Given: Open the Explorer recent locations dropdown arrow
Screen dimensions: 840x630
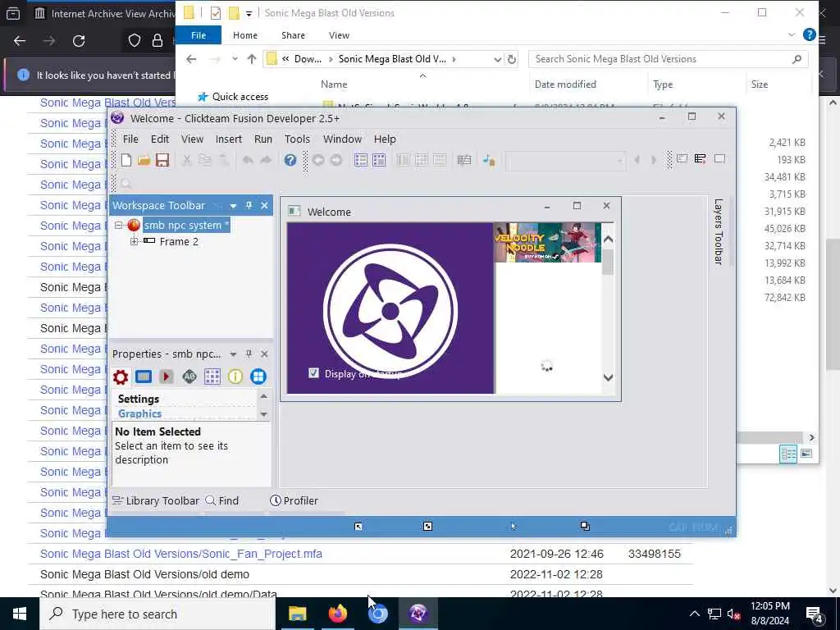Looking at the screenshot, I should tap(235, 59).
